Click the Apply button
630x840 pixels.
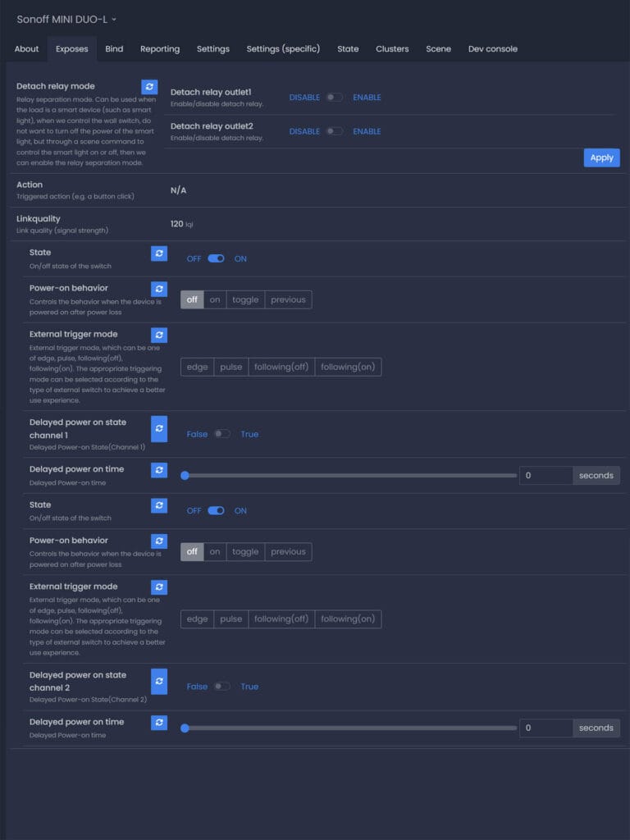601,157
